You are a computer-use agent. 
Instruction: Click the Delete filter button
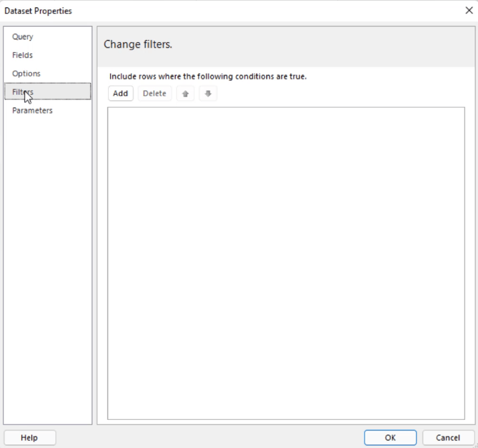(155, 93)
